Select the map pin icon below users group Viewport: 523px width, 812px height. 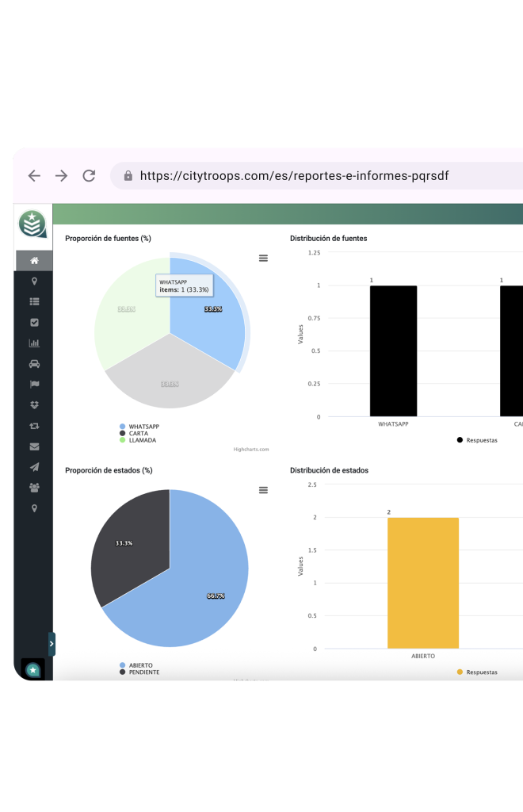(x=34, y=508)
